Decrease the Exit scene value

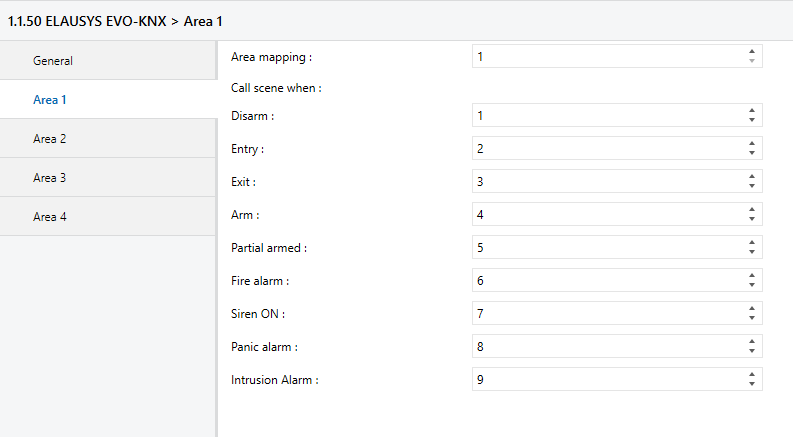[x=752, y=186]
